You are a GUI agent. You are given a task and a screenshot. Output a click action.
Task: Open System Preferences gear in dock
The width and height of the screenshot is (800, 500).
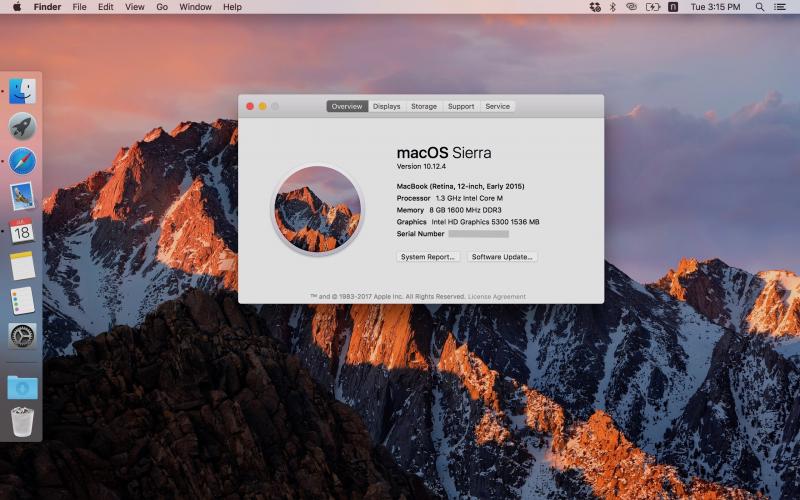tap(22, 336)
